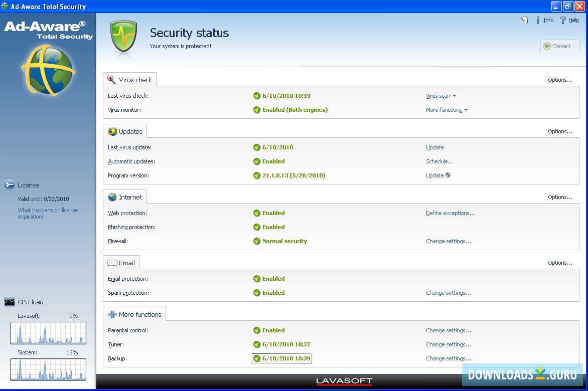The height and width of the screenshot is (391, 588).
Task: Click green check icon for Firewall
Action: point(256,241)
